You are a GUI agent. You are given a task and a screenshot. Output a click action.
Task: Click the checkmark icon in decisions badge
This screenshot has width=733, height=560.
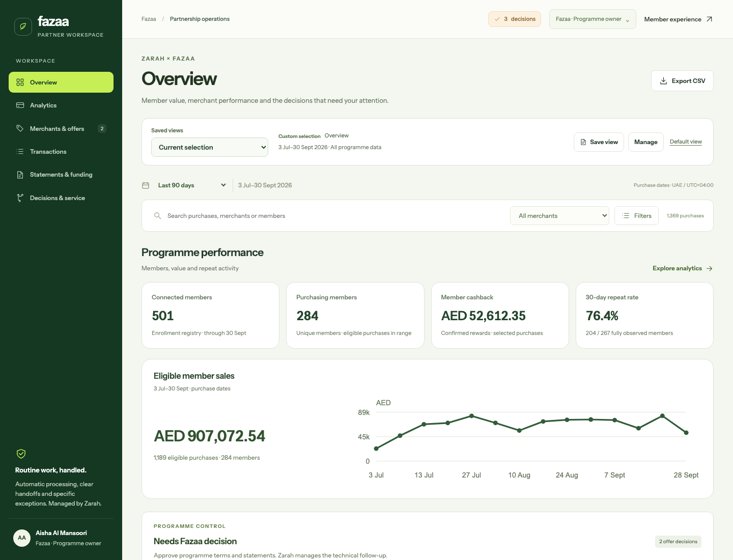coord(497,19)
